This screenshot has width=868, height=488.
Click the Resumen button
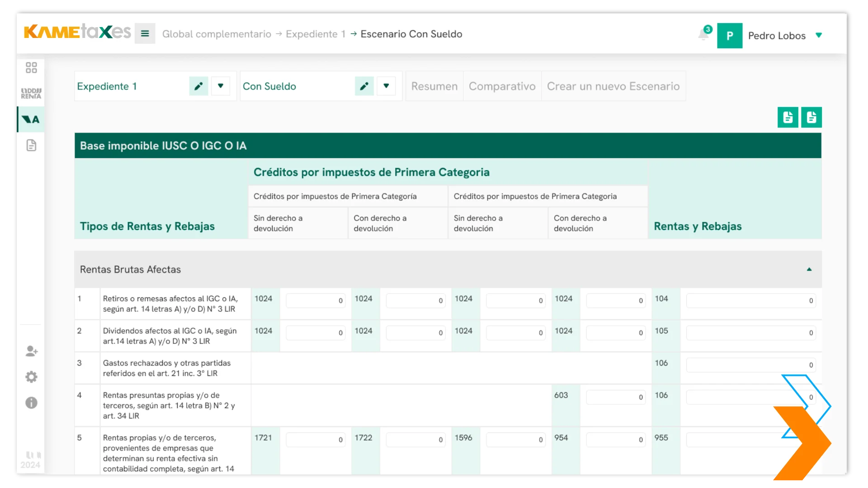coord(434,86)
